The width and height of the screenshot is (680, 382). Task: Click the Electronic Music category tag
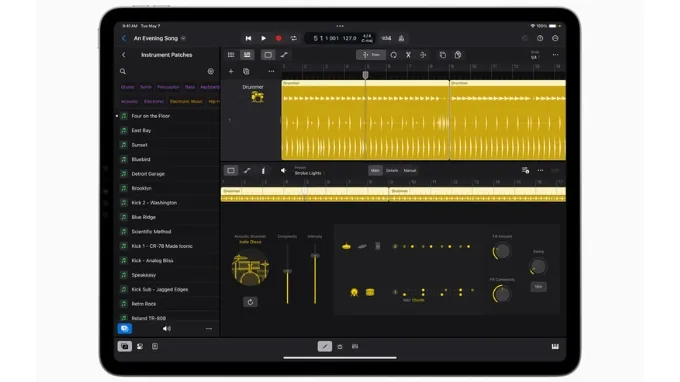186,101
